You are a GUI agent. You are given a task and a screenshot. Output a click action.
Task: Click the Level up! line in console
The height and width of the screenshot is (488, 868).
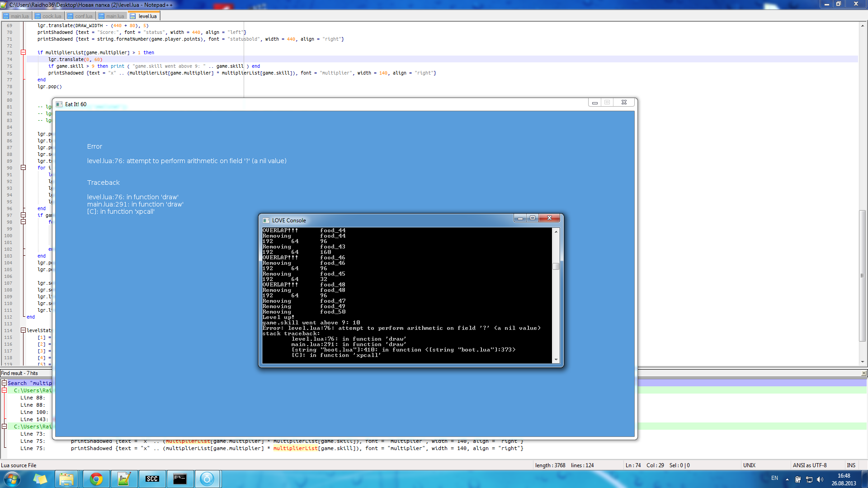278,317
